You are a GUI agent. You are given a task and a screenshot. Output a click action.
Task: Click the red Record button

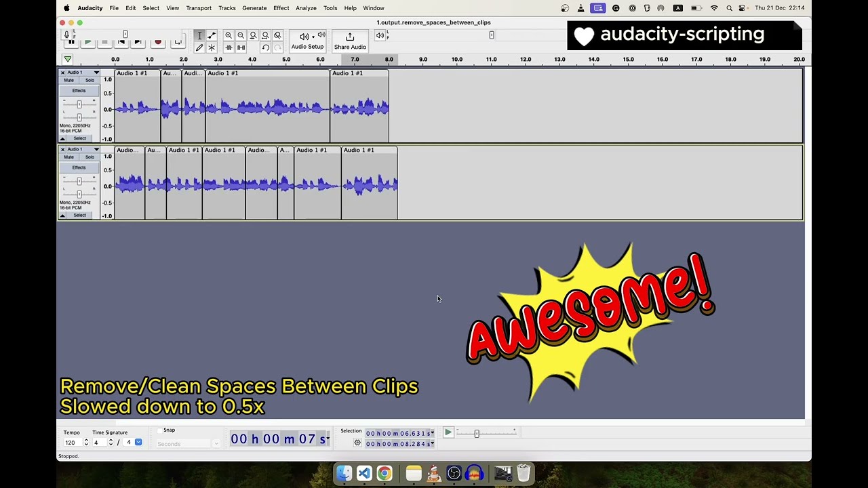pos(158,42)
